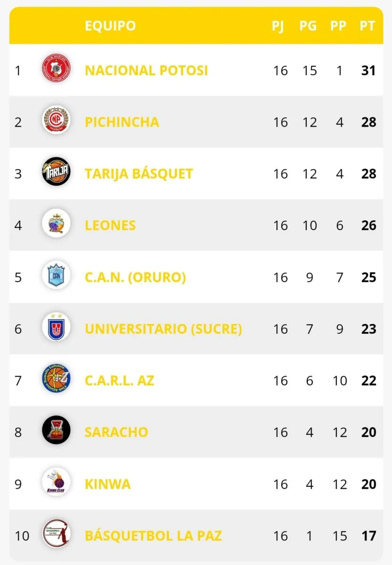This screenshot has width=392, height=565.
Task: Open the Tarija Básquet logo
Action: click(x=56, y=174)
